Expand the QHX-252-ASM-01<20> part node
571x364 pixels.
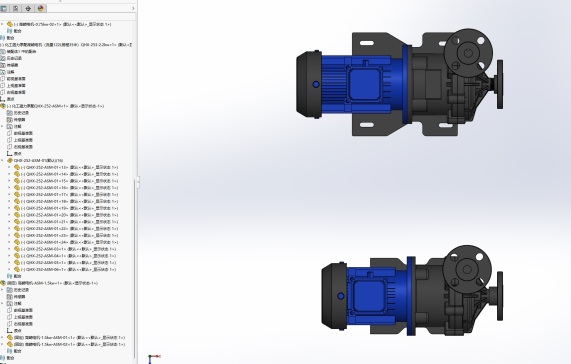pyautogui.click(x=9, y=215)
